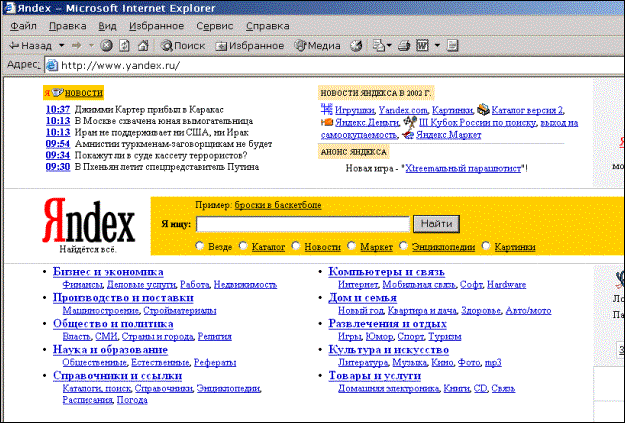Stop page loading with the Stop icon

106,46
